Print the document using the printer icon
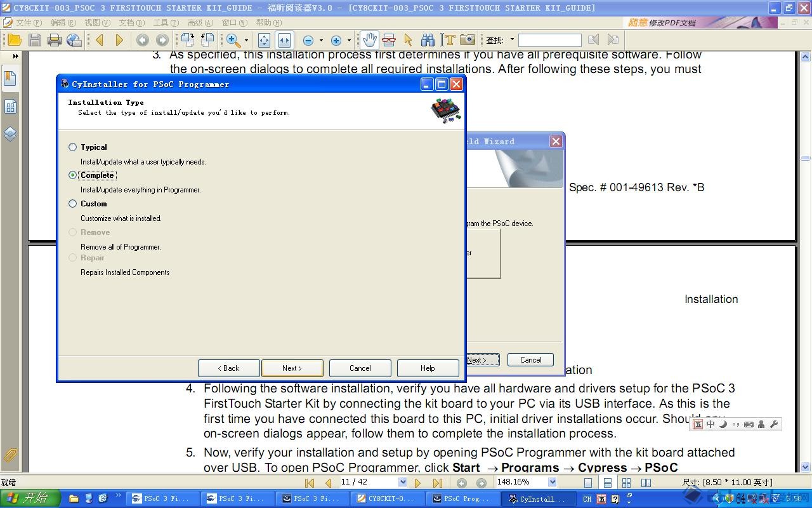This screenshot has width=812, height=508. pyautogui.click(x=55, y=40)
